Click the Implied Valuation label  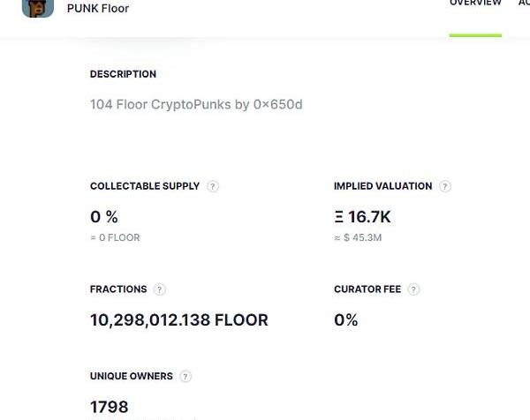point(382,186)
